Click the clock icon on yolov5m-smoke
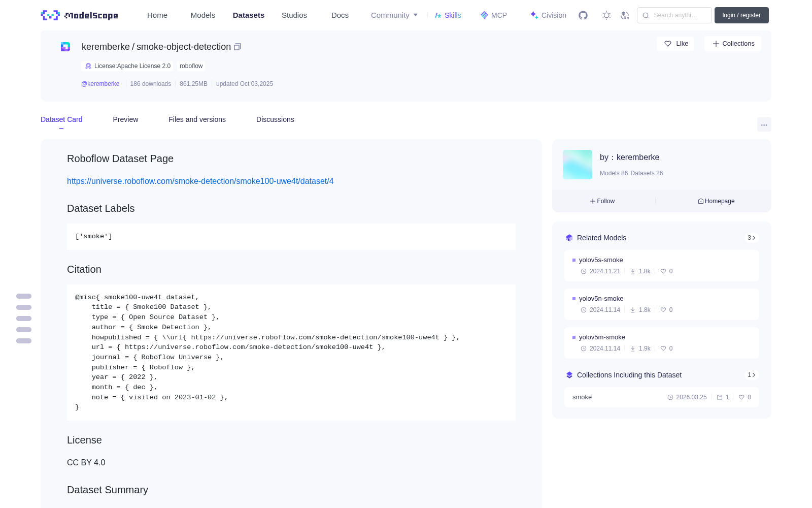Image resolution: width=812 pixels, height=508 pixels. [x=584, y=348]
